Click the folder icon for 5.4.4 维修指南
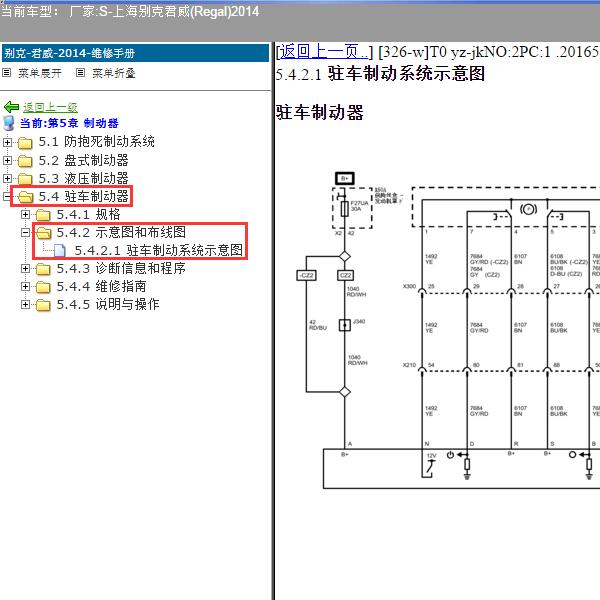Image resolution: width=600 pixels, height=600 pixels. [43, 287]
